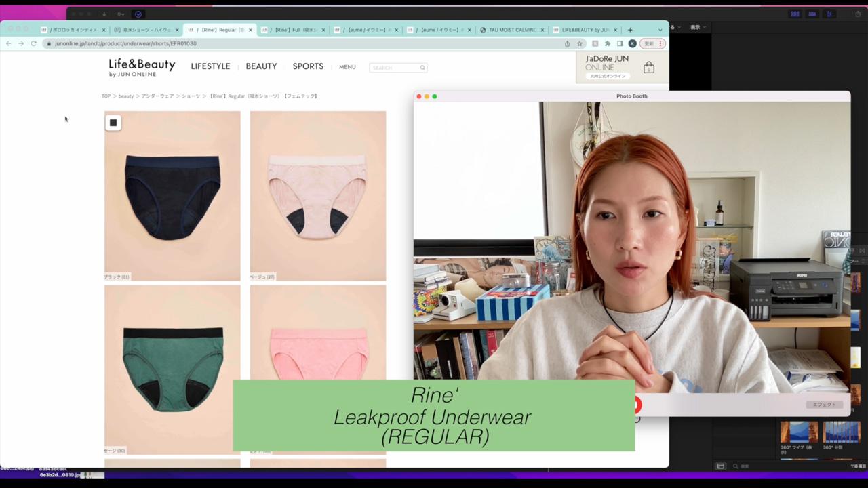Screen dimensions: 868x488
Task: Open the shopping cart icon
Action: [x=649, y=67]
